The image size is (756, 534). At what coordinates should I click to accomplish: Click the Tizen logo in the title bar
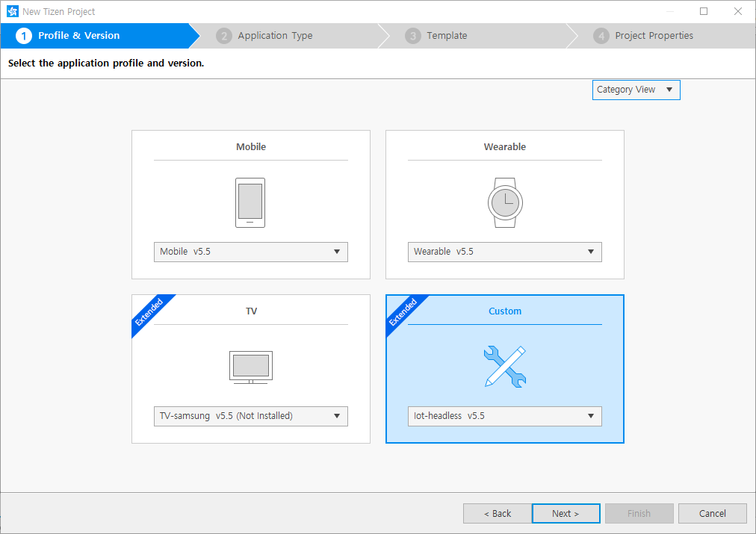pyautogui.click(x=11, y=11)
